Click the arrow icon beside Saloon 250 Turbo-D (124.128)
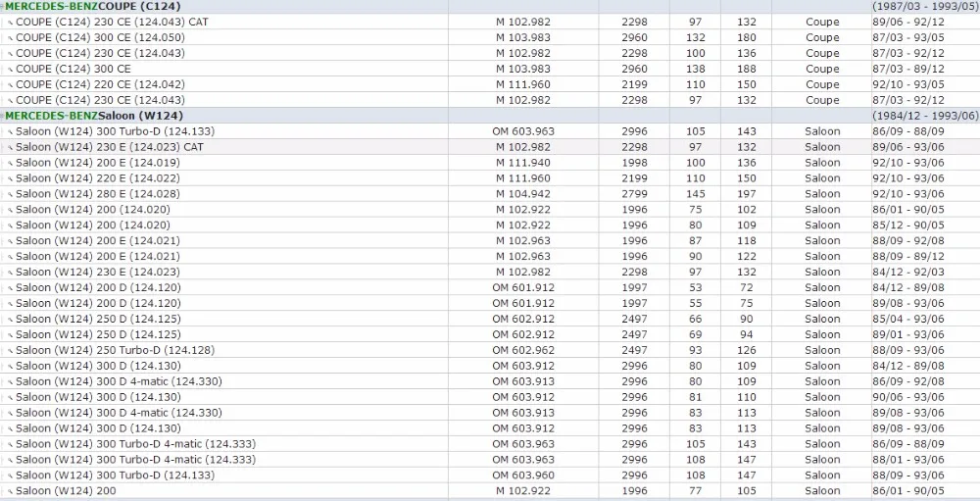This screenshot has height=501, width=980. click(x=10, y=350)
